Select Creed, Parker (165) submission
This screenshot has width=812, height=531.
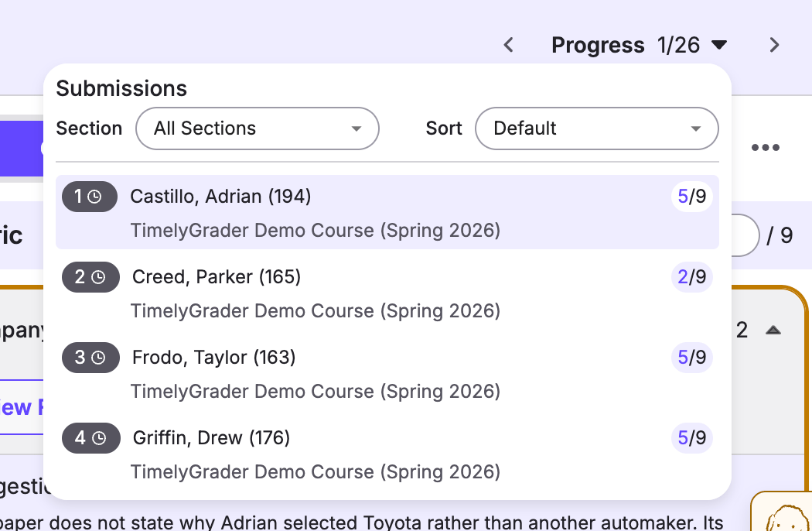coord(387,293)
